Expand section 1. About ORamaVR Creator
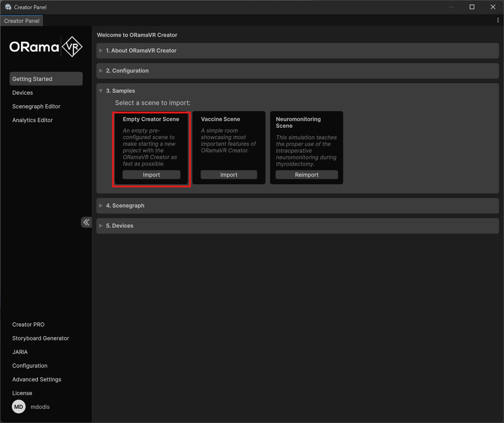504x423 pixels. point(297,50)
